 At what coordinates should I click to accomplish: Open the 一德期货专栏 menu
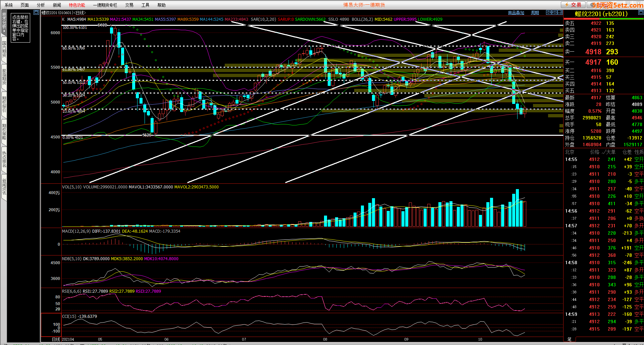(x=105, y=5)
